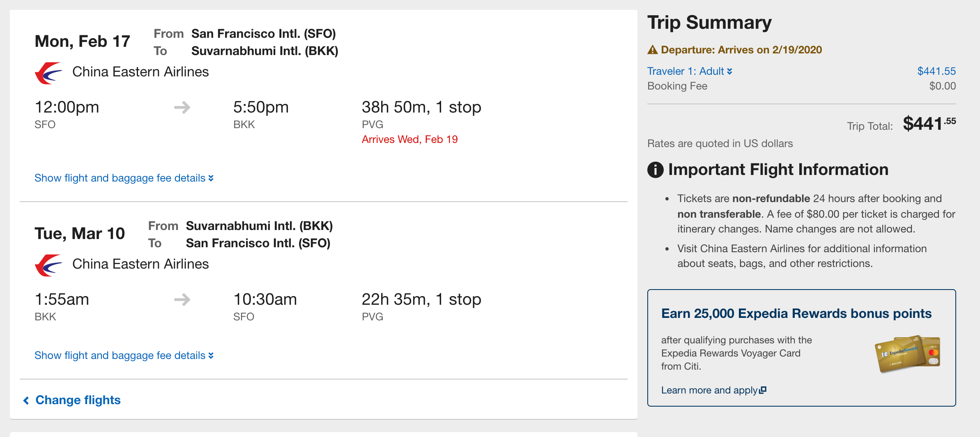Show return flight and baggage fee details
The height and width of the screenshot is (437, 980).
tap(124, 356)
